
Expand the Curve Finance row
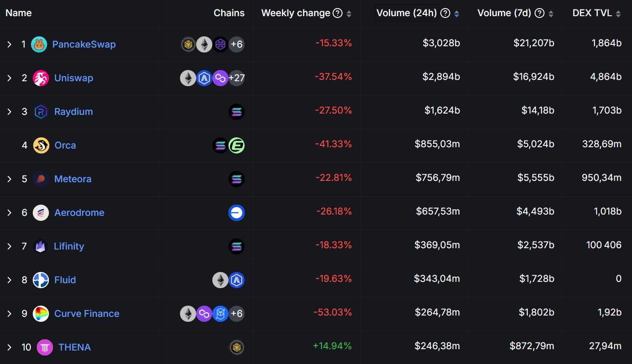[10, 313]
